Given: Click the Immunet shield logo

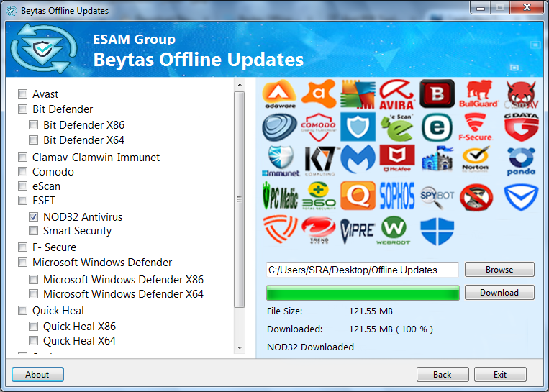Looking at the screenshot, I should point(281,160).
